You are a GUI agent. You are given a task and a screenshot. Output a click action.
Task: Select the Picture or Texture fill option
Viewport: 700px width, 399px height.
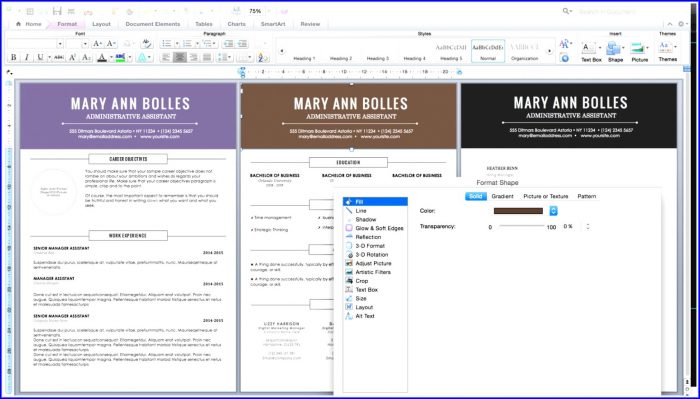[x=546, y=196]
